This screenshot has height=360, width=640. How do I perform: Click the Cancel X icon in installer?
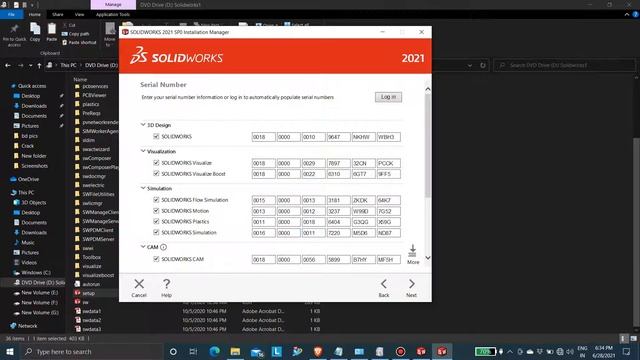click(139, 284)
